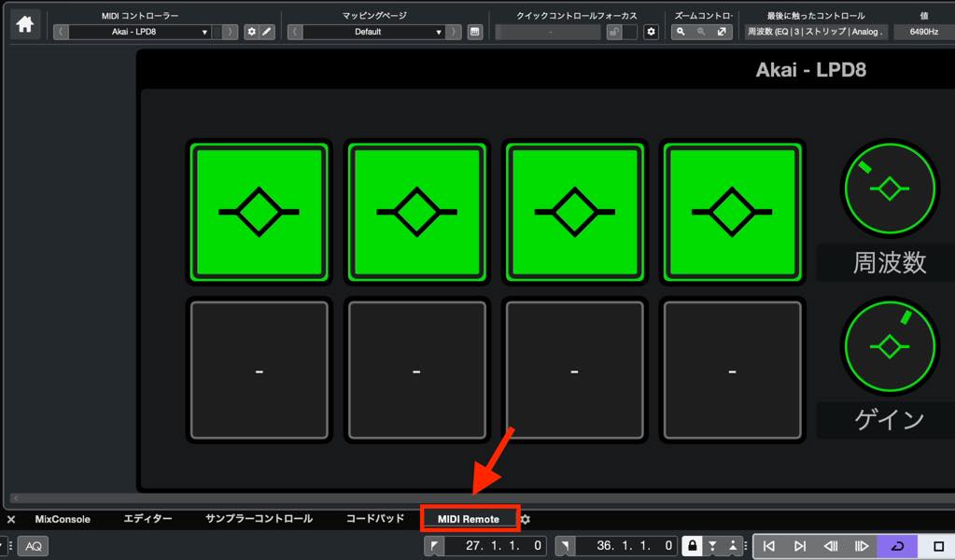
Task: Click the zoom out magnifier
Action: 702,32
